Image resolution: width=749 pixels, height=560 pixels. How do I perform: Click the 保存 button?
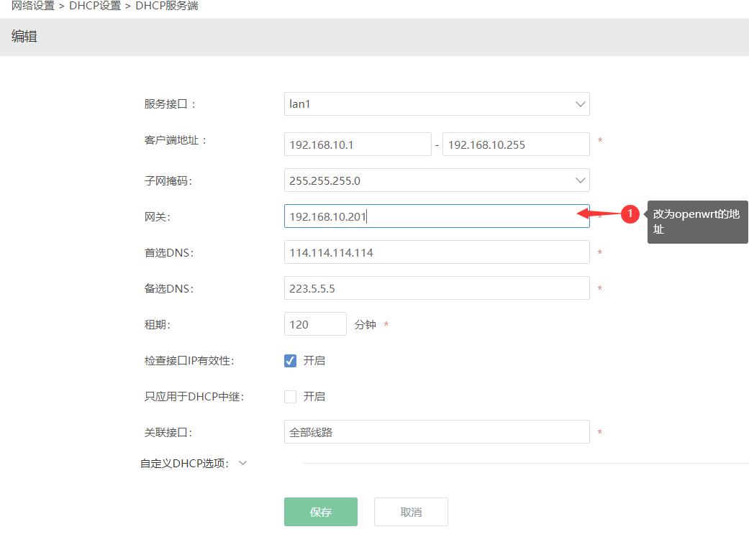click(x=320, y=511)
